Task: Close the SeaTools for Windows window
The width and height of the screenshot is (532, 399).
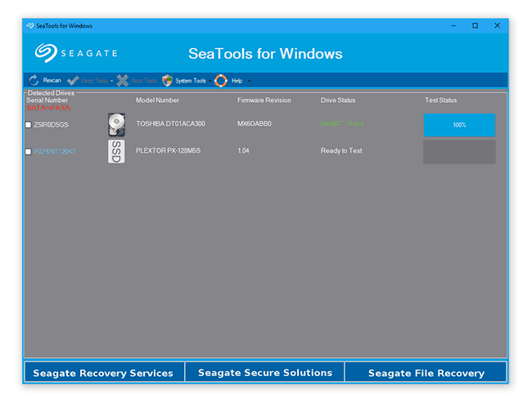Action: (497, 26)
